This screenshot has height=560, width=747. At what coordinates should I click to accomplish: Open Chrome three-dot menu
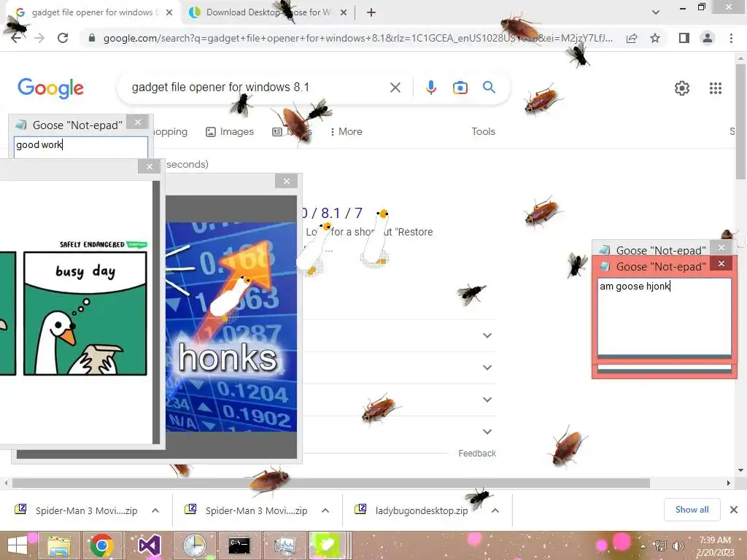731,38
